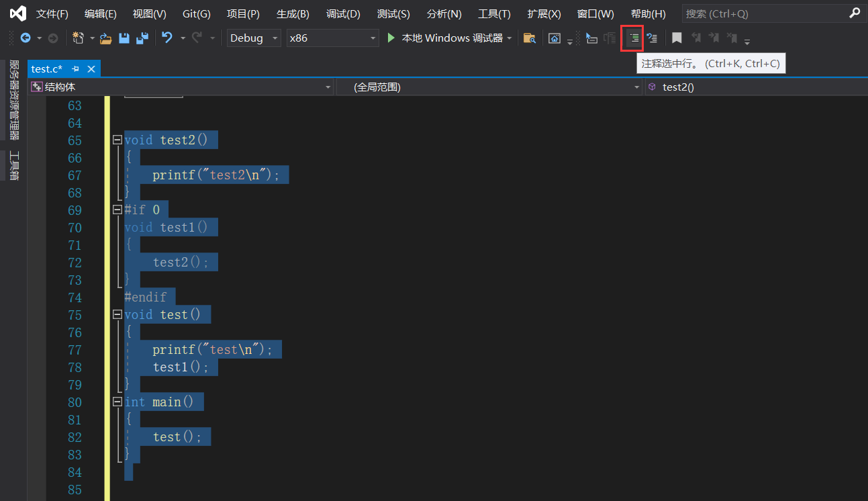Open the 调试(D) menu
Screen dimensions: 868x501
click(343, 13)
